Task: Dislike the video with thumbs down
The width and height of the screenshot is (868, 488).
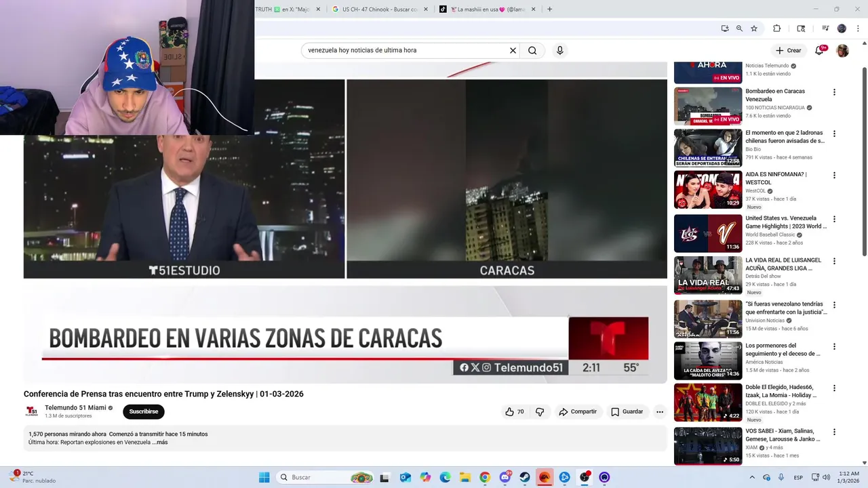Action: (540, 411)
